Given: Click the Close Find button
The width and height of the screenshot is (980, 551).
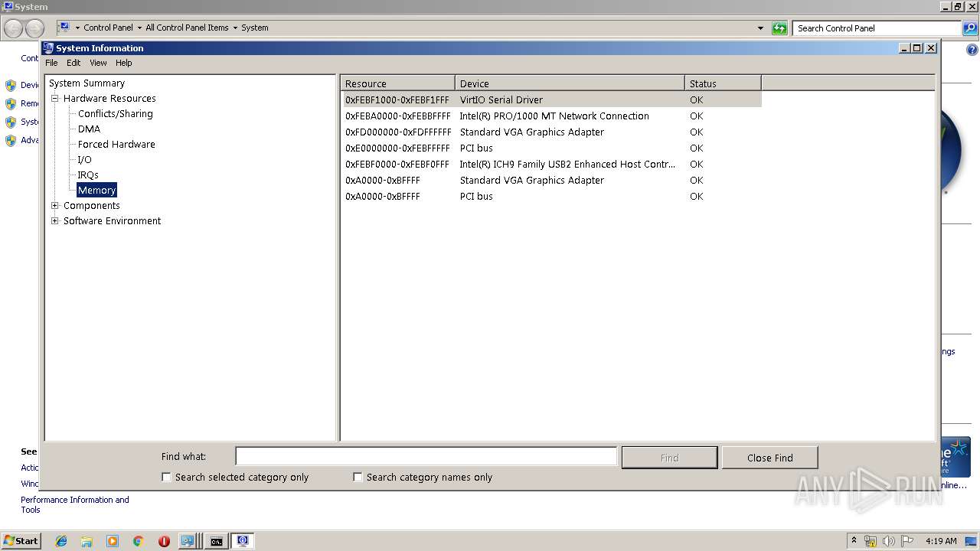Looking at the screenshot, I should (769, 458).
